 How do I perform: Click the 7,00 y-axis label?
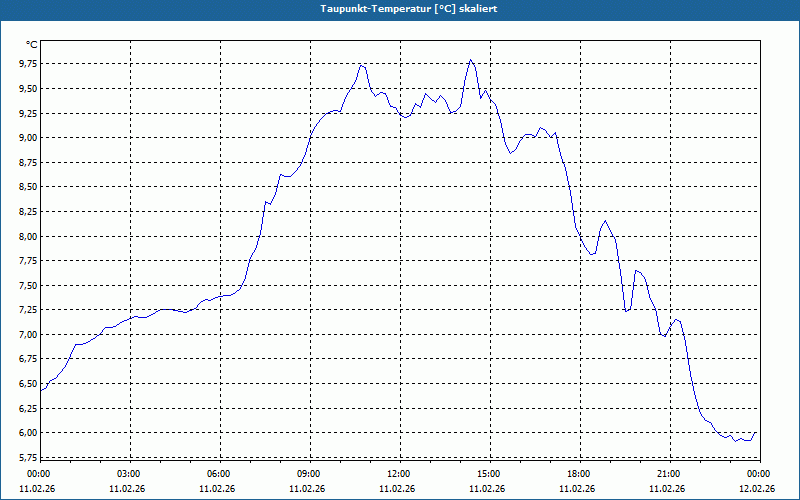[x=28, y=334]
